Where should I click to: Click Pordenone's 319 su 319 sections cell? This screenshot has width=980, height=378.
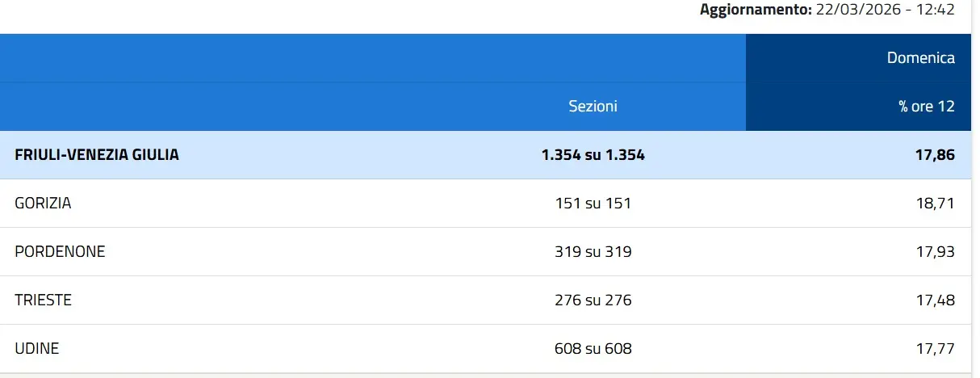pos(593,252)
